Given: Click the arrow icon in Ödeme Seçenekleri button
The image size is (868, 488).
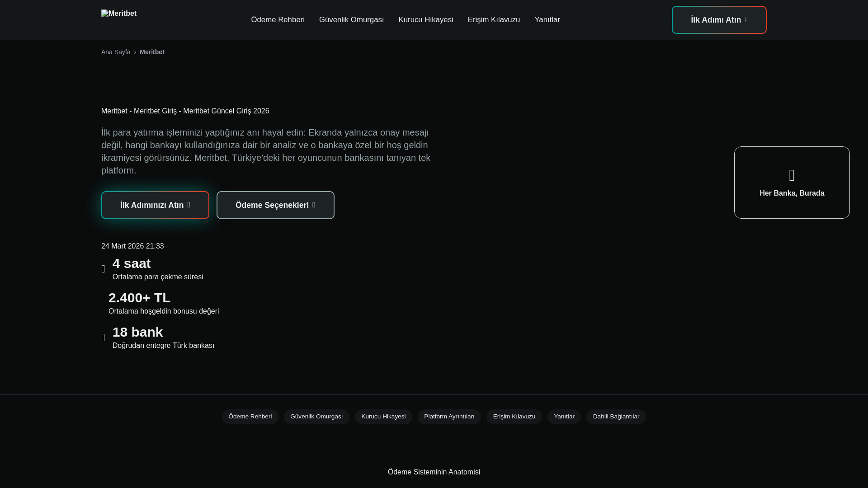Looking at the screenshot, I should [x=314, y=205].
